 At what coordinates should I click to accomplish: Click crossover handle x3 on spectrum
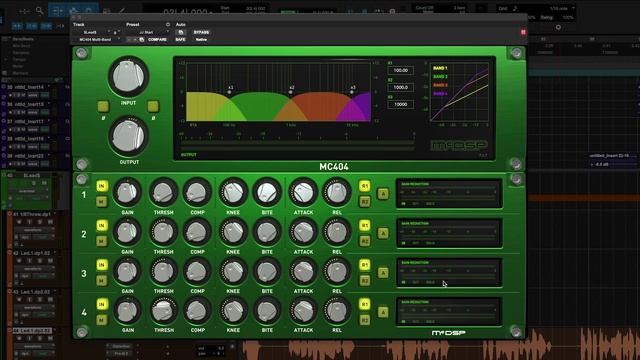352,92
